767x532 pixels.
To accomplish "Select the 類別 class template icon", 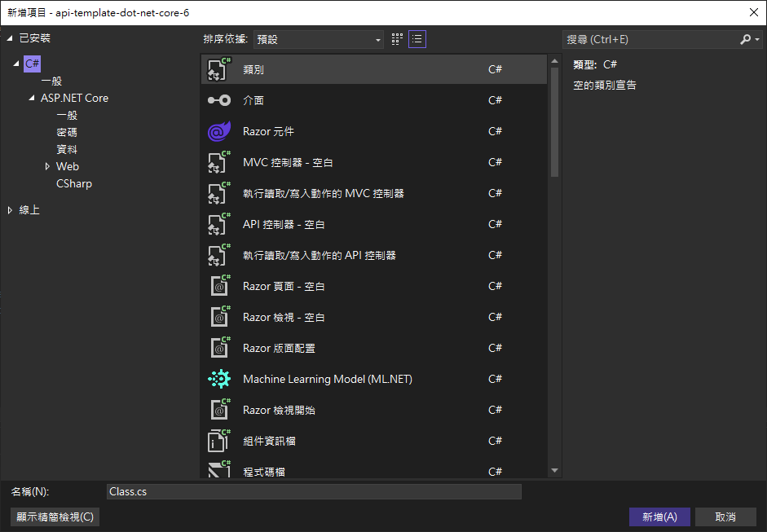I will 218,69.
